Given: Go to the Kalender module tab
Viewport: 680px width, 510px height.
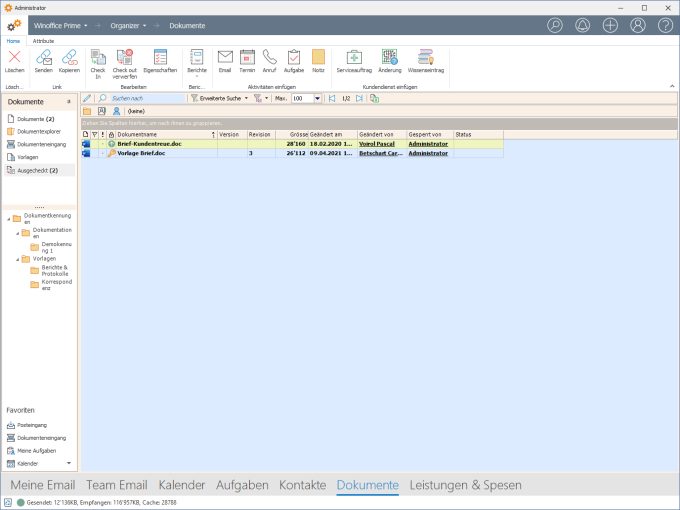Looking at the screenshot, I should pyautogui.click(x=181, y=485).
